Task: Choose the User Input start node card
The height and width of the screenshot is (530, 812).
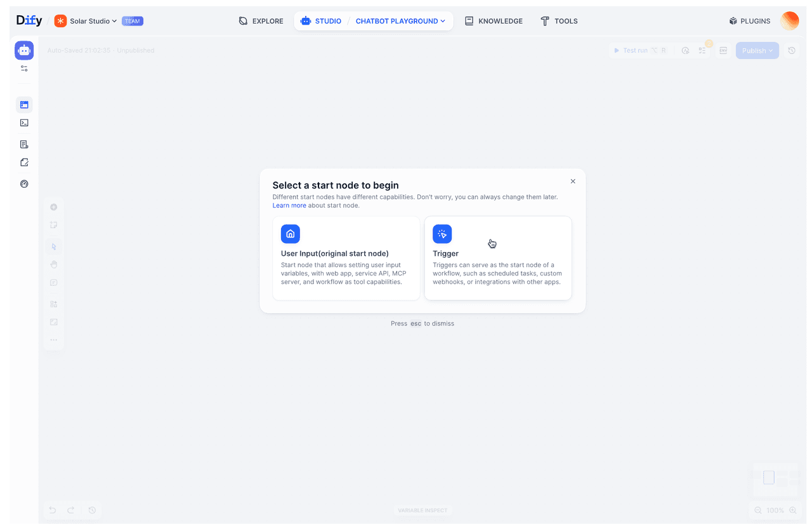Action: click(x=346, y=258)
